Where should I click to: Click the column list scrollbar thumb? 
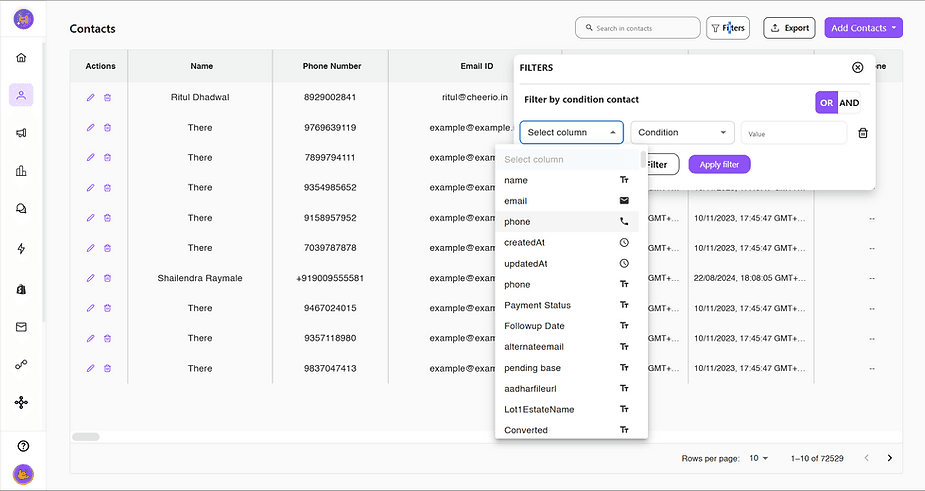point(643,159)
